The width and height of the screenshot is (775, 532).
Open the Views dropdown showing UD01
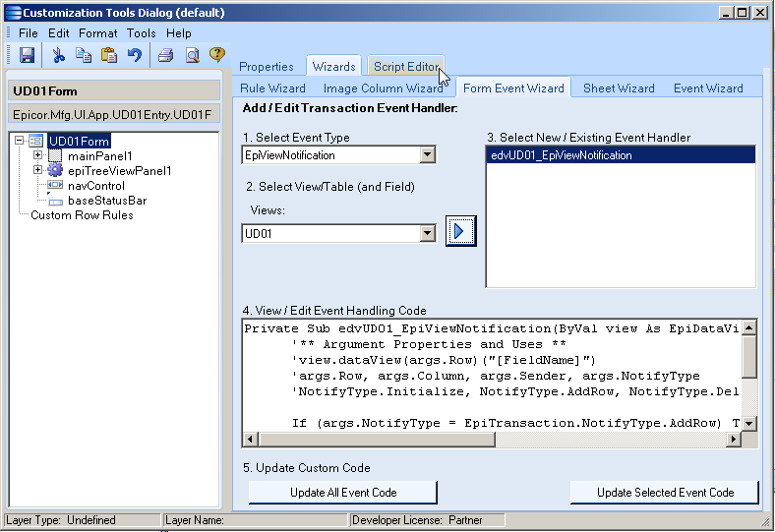click(x=428, y=233)
